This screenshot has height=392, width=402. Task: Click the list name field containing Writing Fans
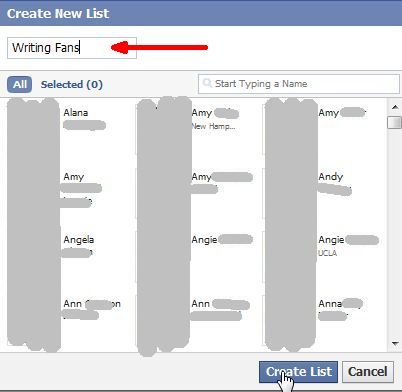[x=72, y=48]
